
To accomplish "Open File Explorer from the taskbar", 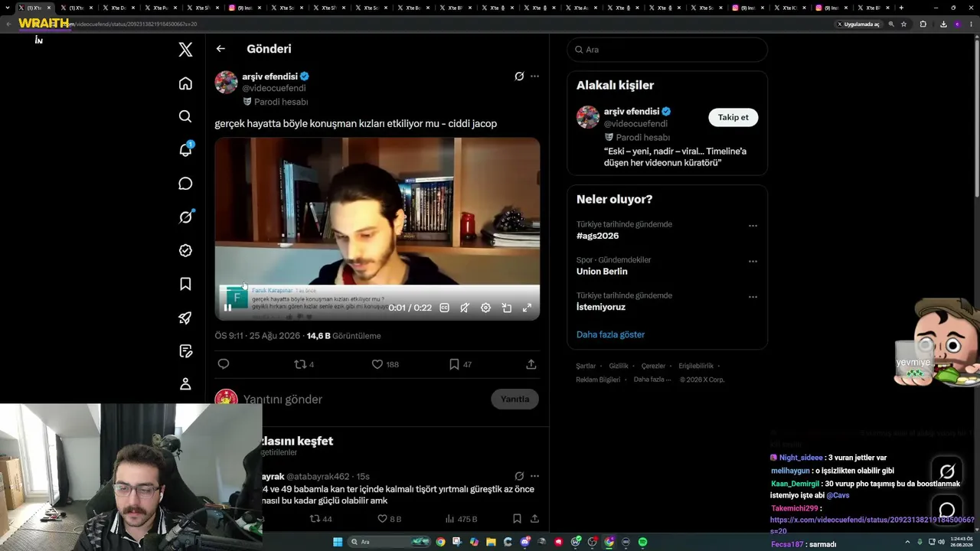I will 491,542.
